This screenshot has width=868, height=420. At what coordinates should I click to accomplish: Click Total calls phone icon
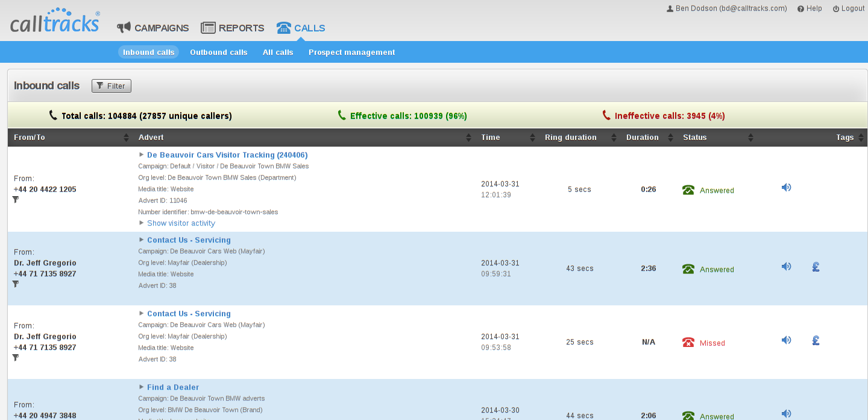pos(53,115)
